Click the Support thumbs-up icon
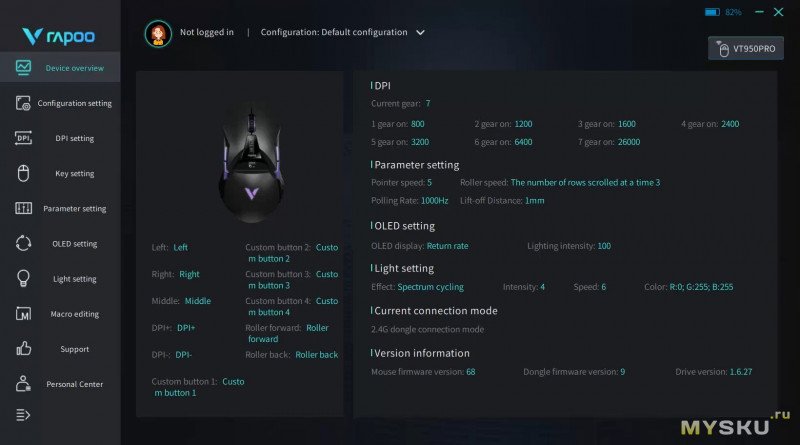Screen dimensions: 800x445 [x=24, y=349]
